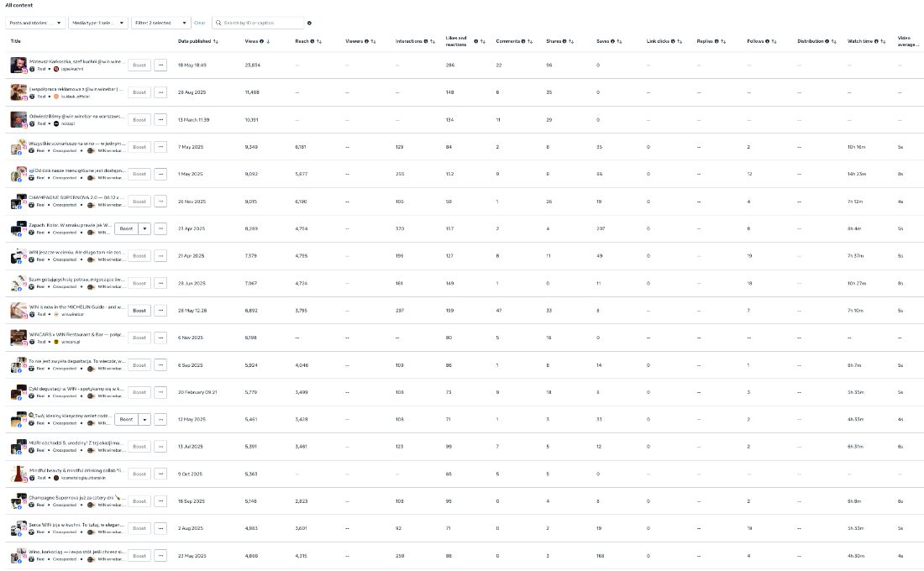The width and height of the screenshot is (924, 571).
Task: Sort table by Saves column arrows
Action: 619,41
